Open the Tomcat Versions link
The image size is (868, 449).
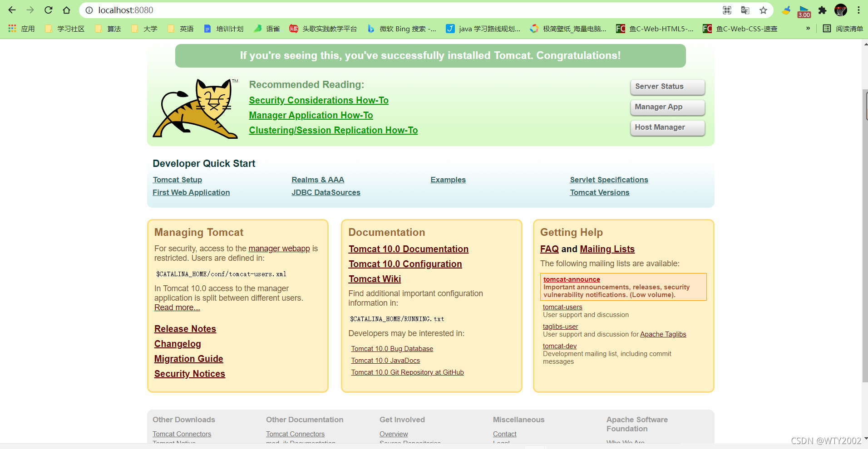coord(600,192)
